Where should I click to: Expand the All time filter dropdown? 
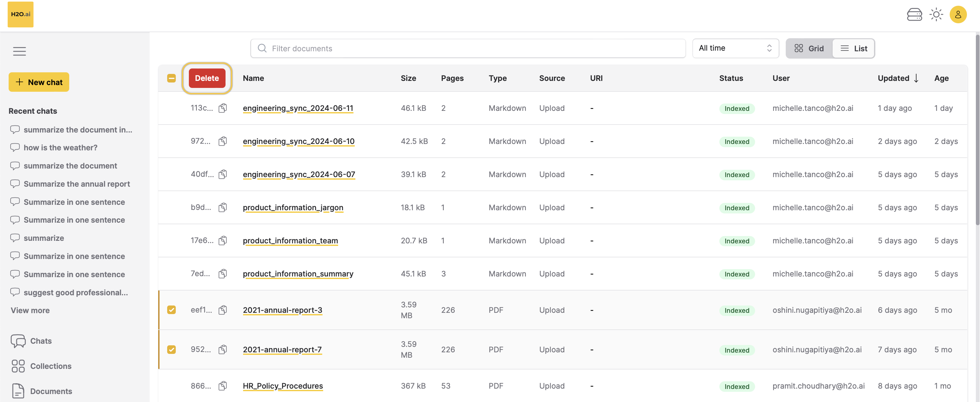[x=736, y=48]
